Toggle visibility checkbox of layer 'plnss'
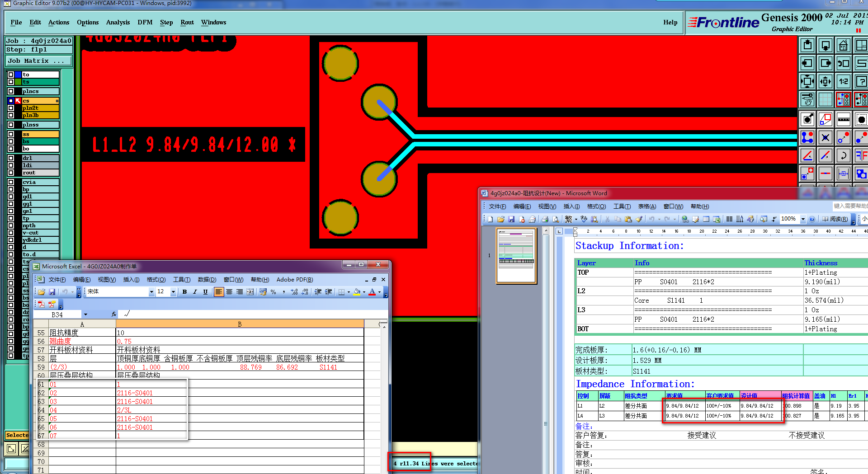 click(x=11, y=125)
